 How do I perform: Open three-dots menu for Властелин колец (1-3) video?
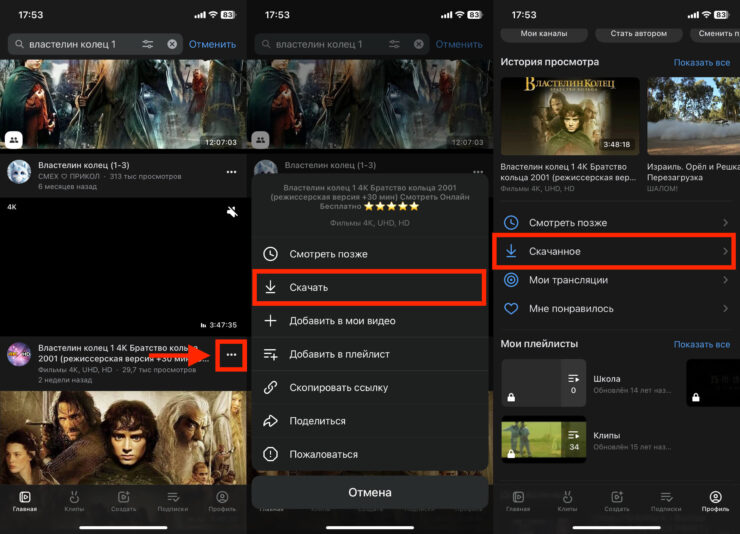coord(231,171)
